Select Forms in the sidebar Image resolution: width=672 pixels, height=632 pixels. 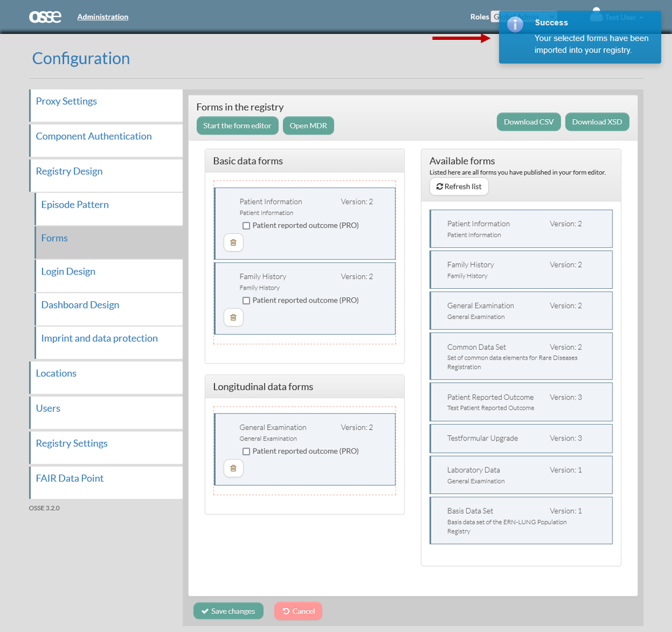109,242
